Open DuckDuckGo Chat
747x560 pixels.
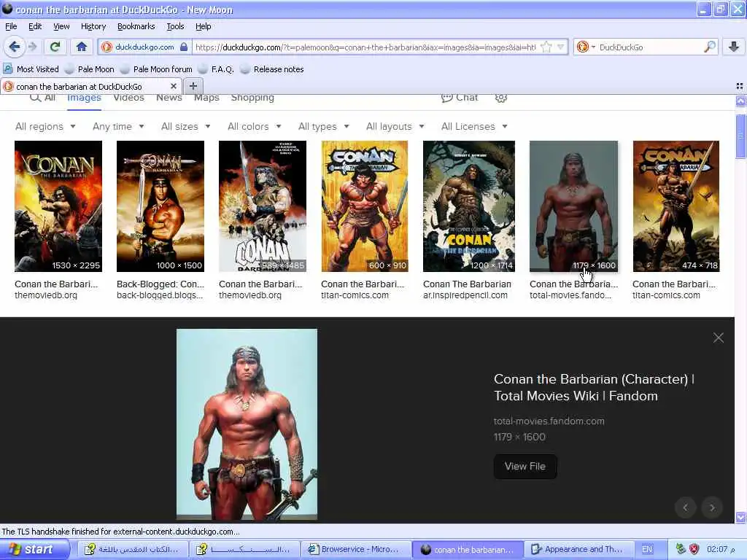(x=460, y=98)
